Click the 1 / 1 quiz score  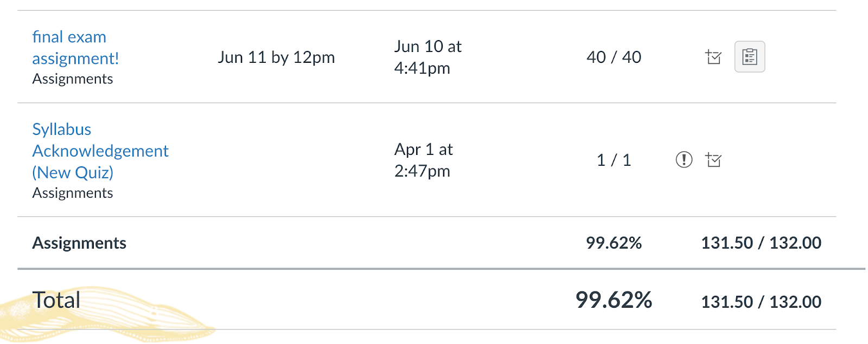point(614,160)
